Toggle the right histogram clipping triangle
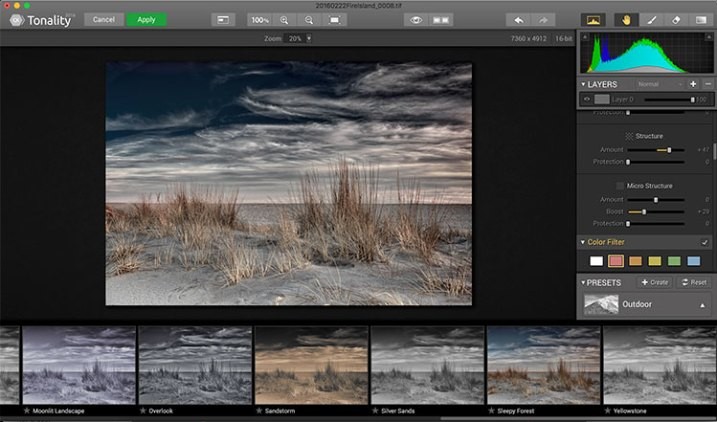 708,37
